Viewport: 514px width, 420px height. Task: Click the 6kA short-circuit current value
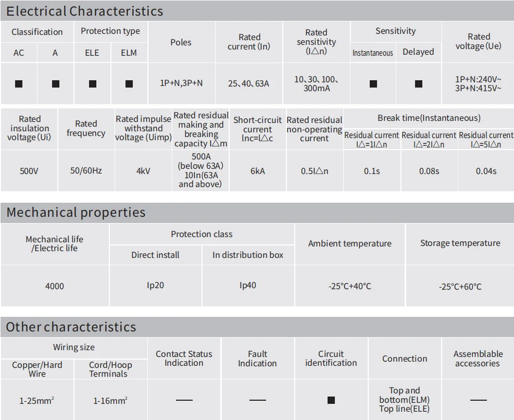[258, 171]
